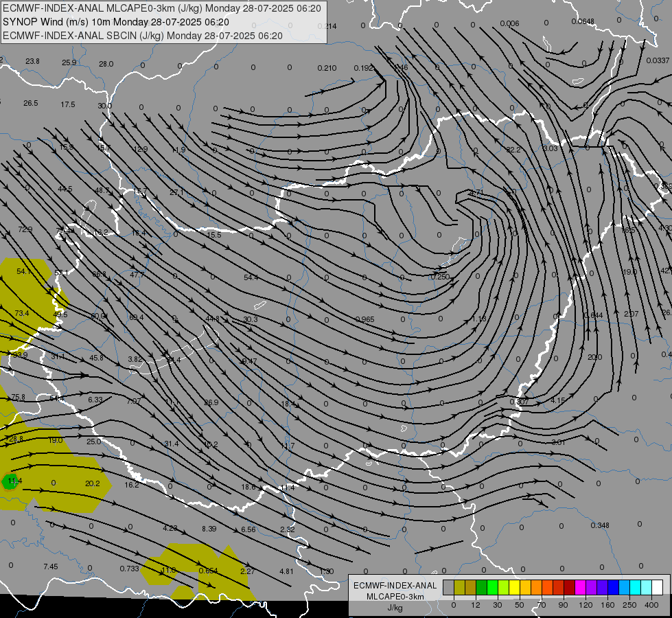672x618 pixels.
Task: Click the map value 0.733
Action: [130, 569]
